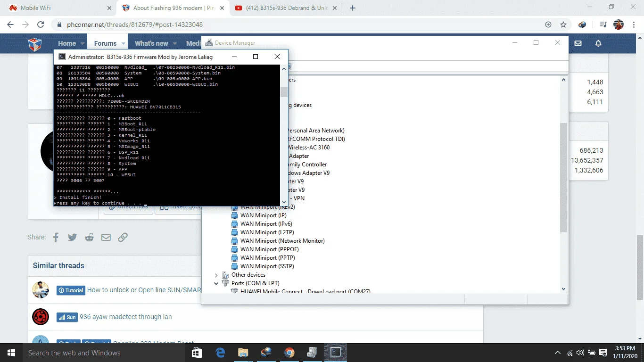The height and width of the screenshot is (362, 644).
Task: Click the install-app plus icon in address bar
Action: [548, 25]
